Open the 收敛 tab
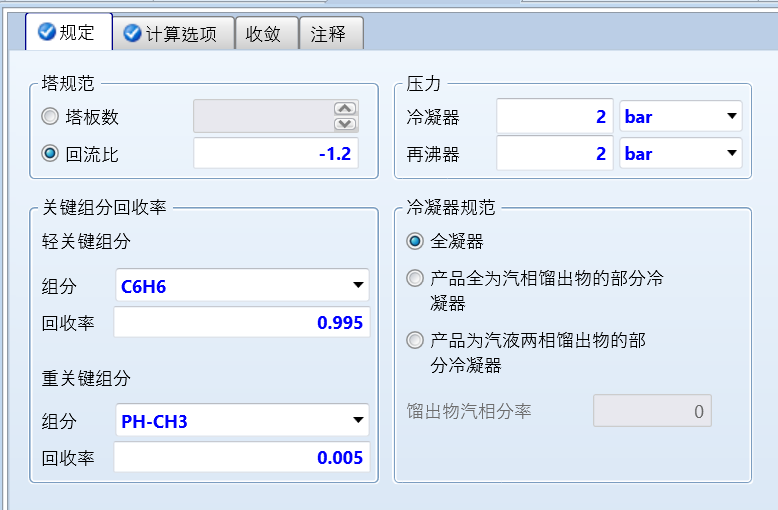This screenshot has width=778, height=510. (x=263, y=33)
